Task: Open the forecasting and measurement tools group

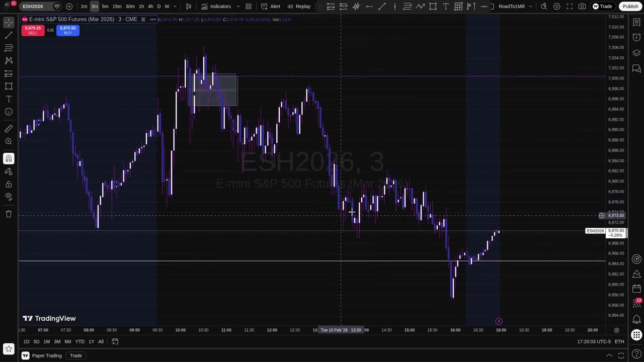Action: pos(9,73)
